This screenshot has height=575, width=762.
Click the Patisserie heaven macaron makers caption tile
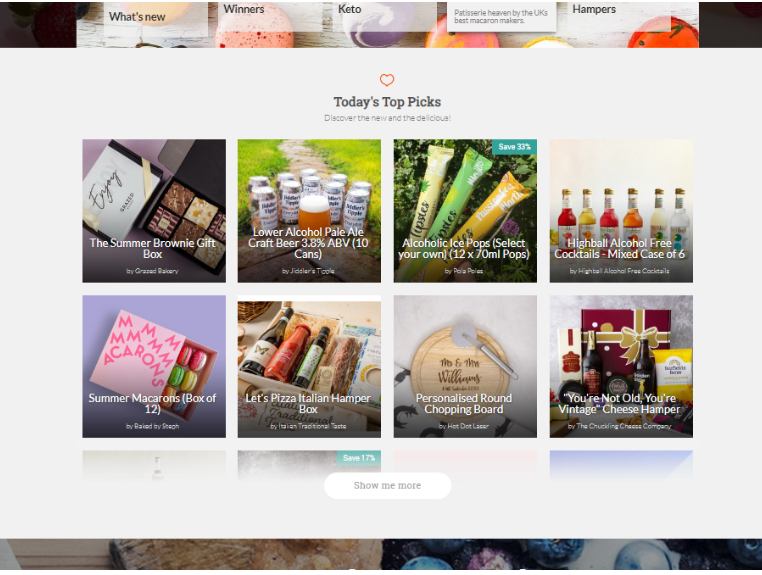501,17
